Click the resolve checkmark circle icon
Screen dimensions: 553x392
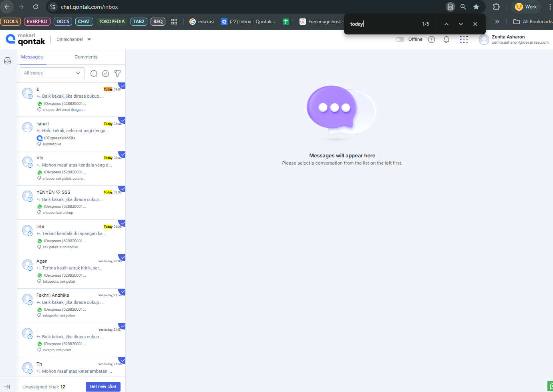tap(106, 73)
